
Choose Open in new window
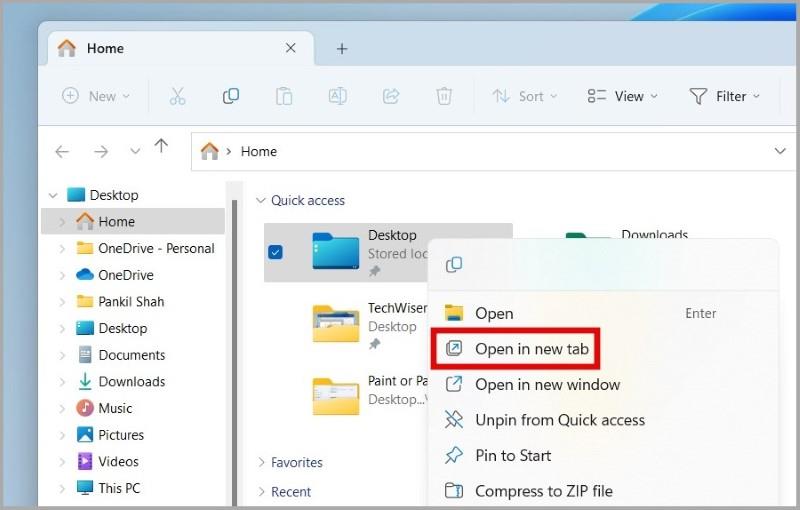pyautogui.click(x=603, y=385)
